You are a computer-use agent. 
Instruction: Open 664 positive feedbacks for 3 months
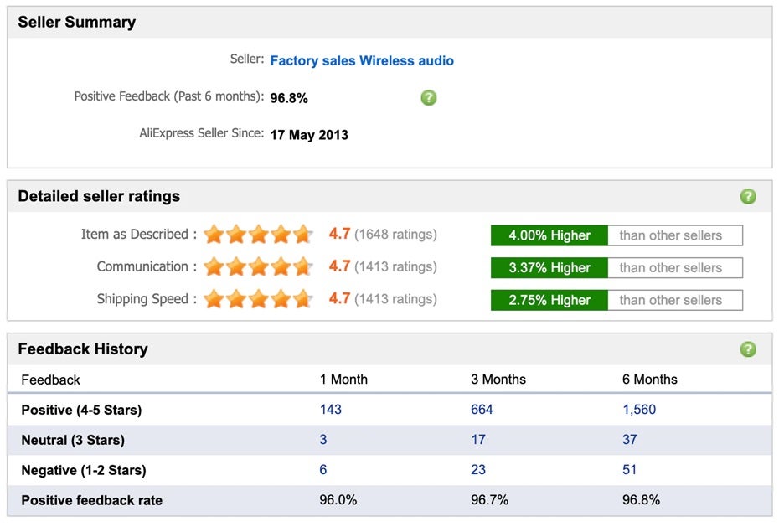coord(482,410)
